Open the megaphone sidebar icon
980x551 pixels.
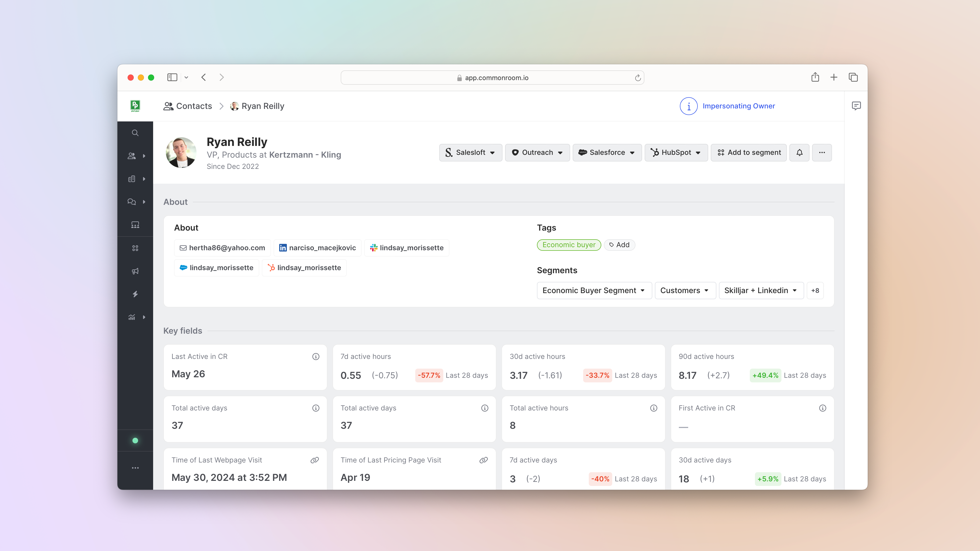[135, 271]
